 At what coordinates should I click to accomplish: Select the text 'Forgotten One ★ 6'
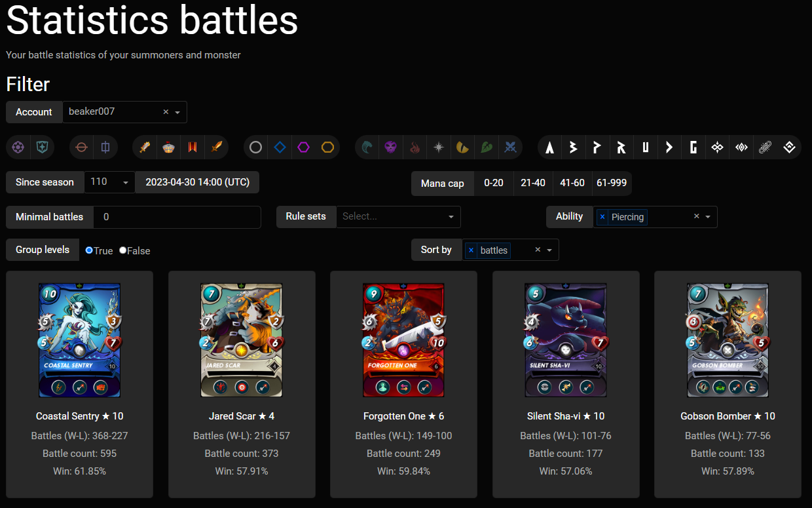click(403, 416)
